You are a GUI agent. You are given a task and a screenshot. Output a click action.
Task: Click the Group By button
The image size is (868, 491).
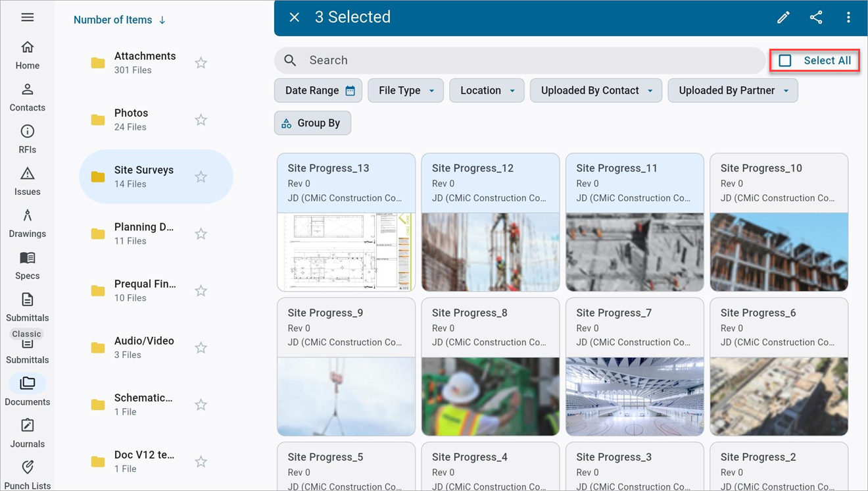click(312, 123)
